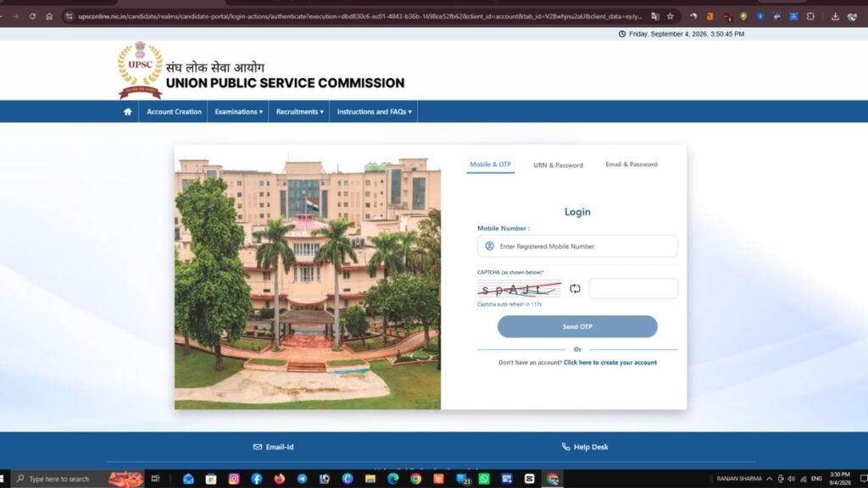Image resolution: width=868 pixels, height=488 pixels.
Task: Open the taskbar clock and date
Action: pos(840,479)
